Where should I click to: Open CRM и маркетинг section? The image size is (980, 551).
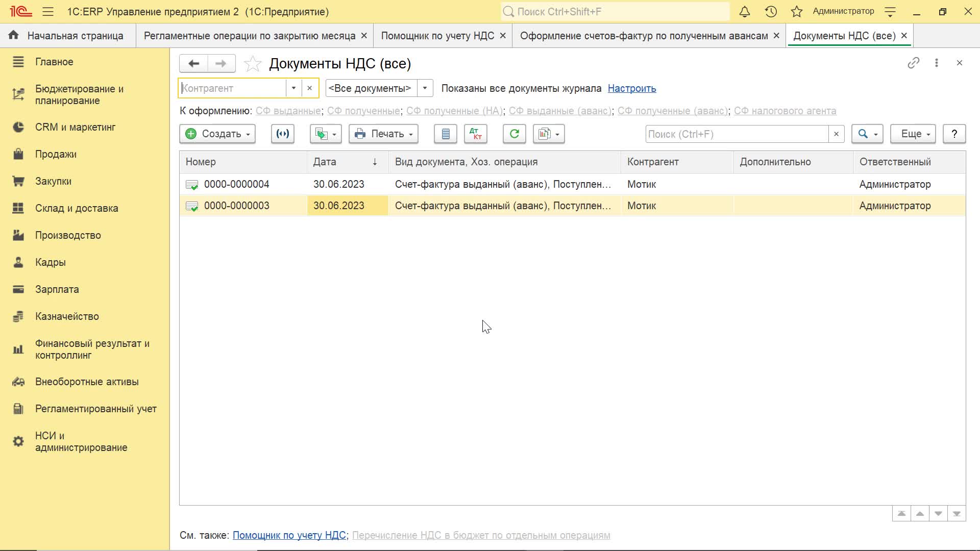coord(75,127)
